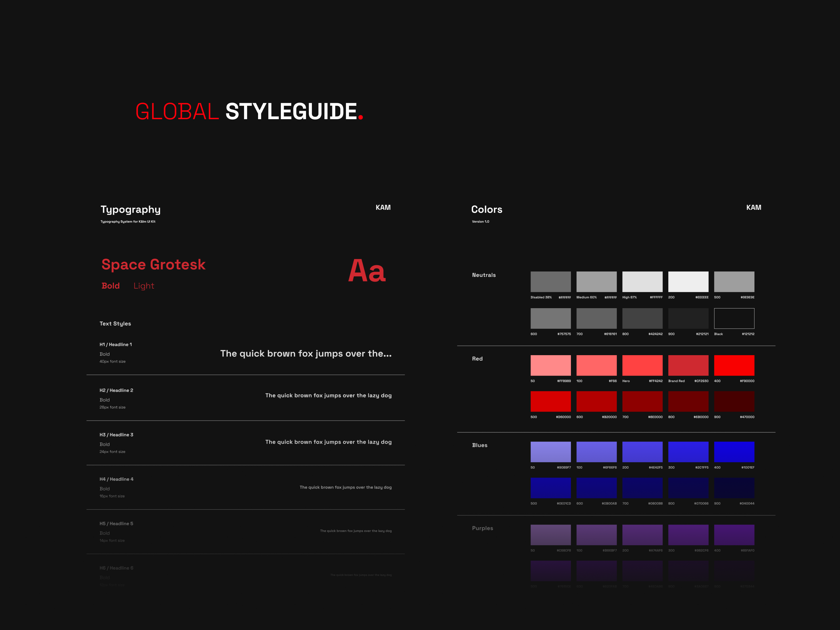
Task: Click the Neutrals 800 #424242 swatch
Action: click(642, 318)
